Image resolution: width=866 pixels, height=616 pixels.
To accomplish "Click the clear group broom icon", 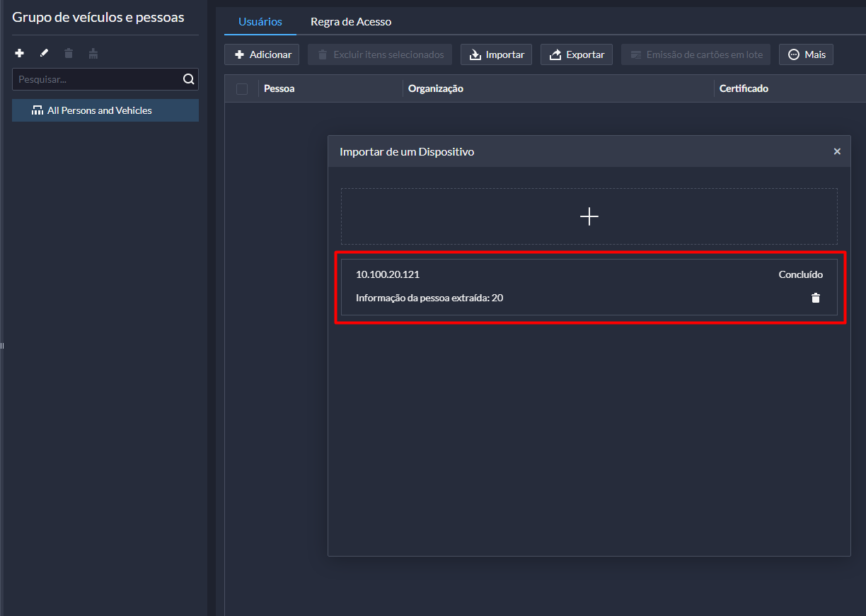I will point(93,53).
